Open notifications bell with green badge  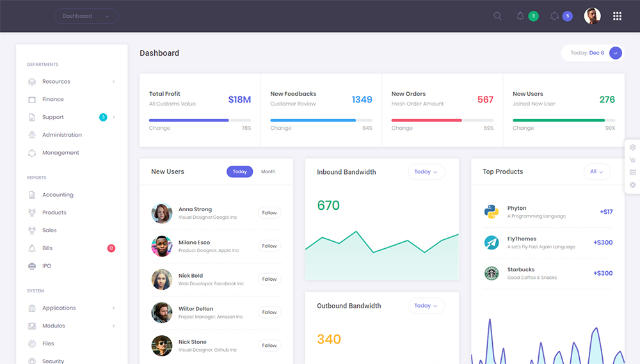coord(520,16)
